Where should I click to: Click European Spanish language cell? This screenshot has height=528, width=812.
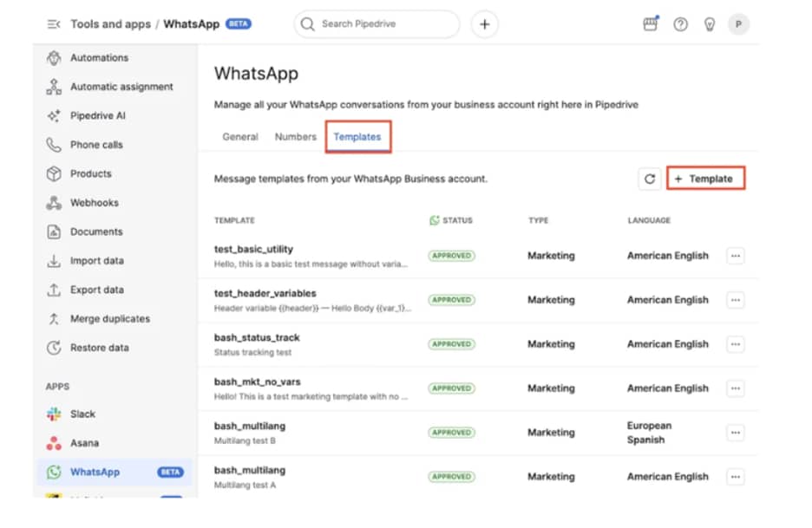650,433
